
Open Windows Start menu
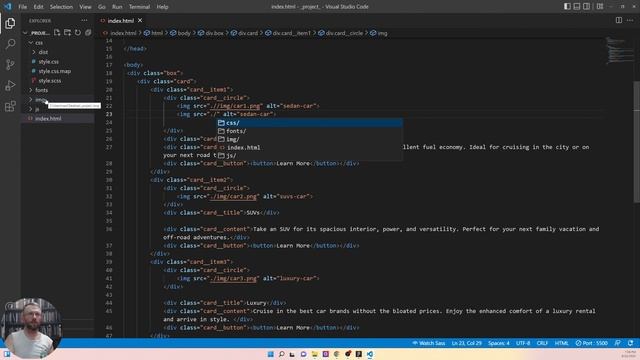coord(271,354)
